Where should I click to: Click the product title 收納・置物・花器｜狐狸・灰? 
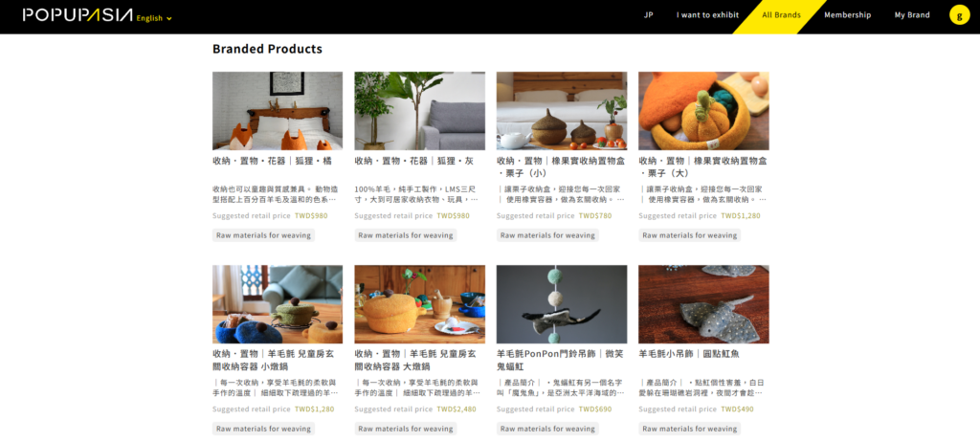pyautogui.click(x=413, y=161)
